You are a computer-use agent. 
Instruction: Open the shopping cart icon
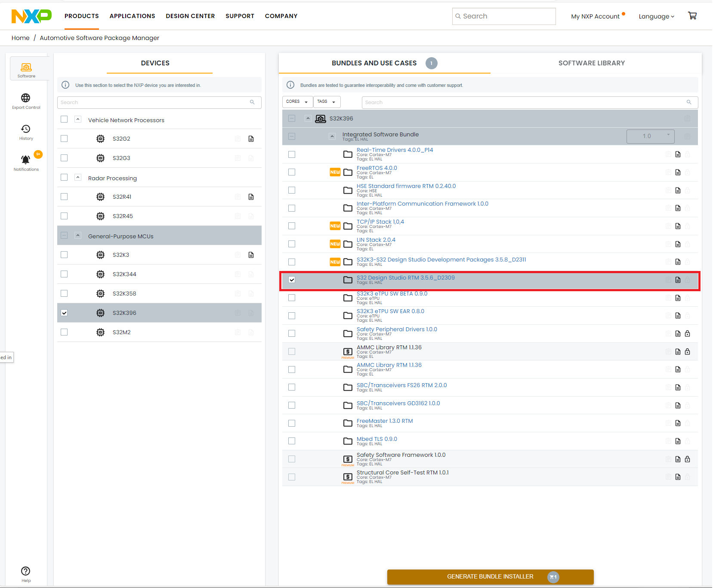pyautogui.click(x=692, y=16)
